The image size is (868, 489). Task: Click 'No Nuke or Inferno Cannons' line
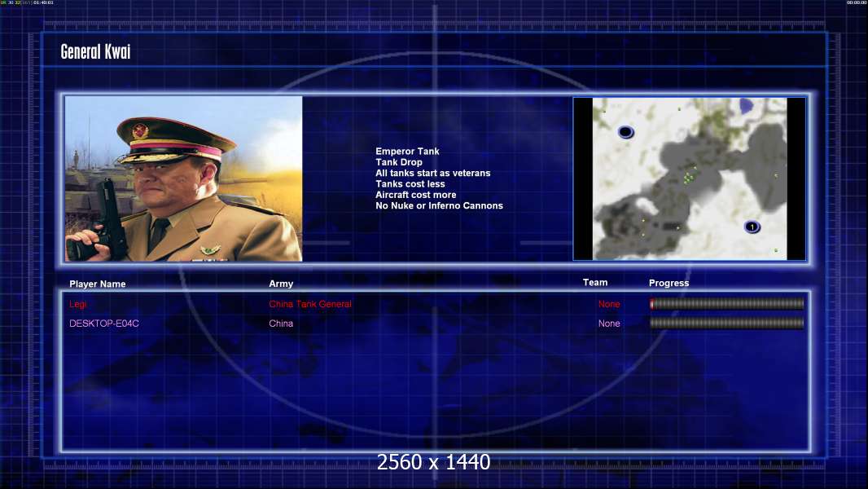coord(439,205)
